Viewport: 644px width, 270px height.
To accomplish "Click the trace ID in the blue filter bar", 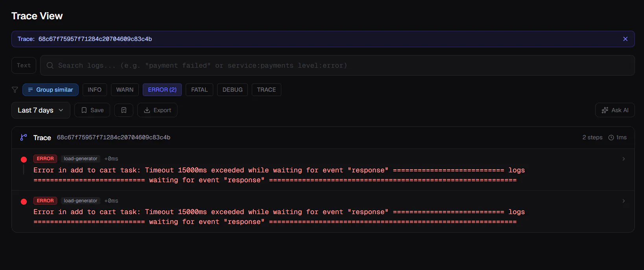I will pos(95,39).
